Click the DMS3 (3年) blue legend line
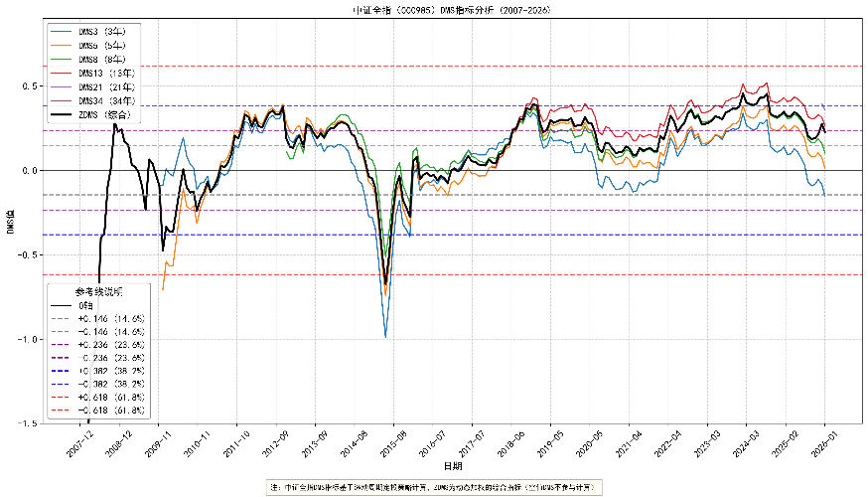This screenshot has width=868, height=497. pyautogui.click(x=61, y=32)
